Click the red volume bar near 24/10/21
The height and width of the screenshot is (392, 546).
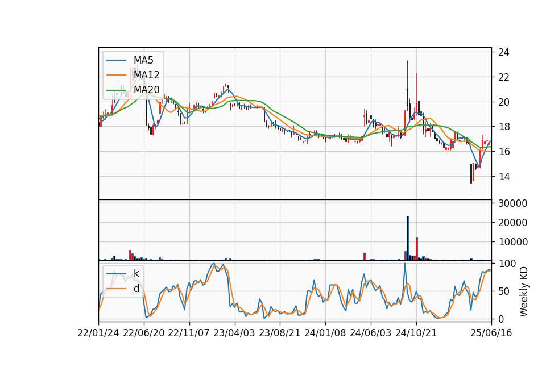click(417, 249)
